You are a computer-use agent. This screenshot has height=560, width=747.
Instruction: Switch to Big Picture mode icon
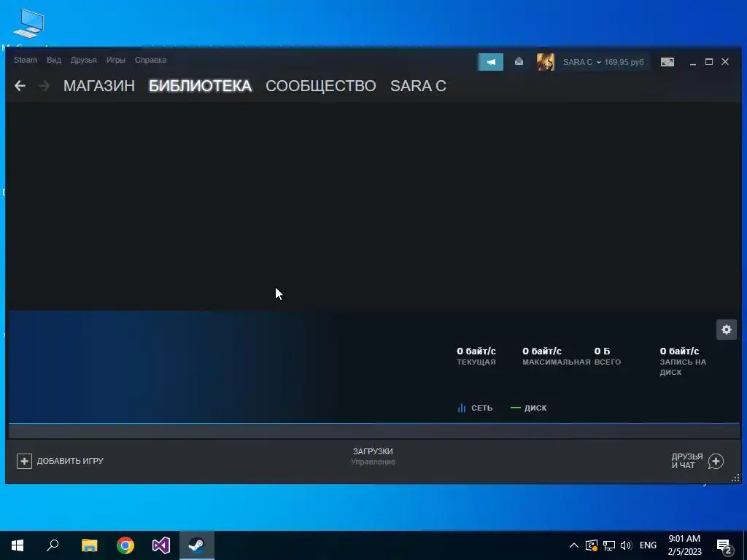pyautogui.click(x=667, y=62)
